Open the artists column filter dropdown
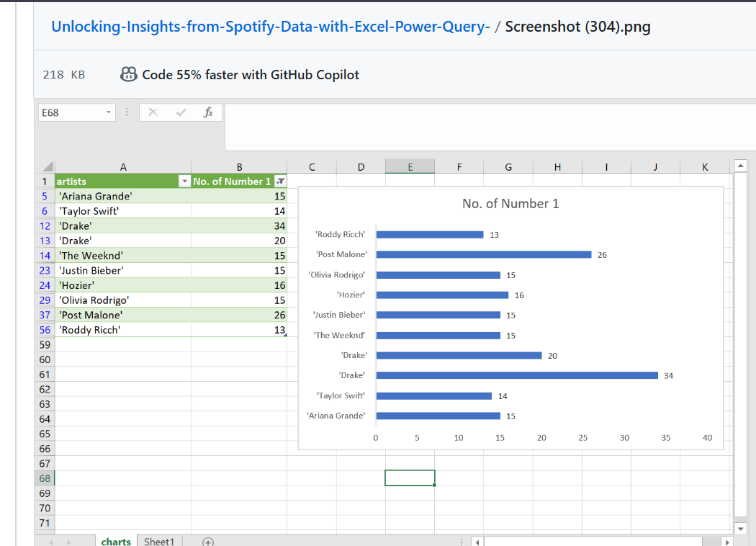The width and height of the screenshot is (756, 546). tap(184, 182)
